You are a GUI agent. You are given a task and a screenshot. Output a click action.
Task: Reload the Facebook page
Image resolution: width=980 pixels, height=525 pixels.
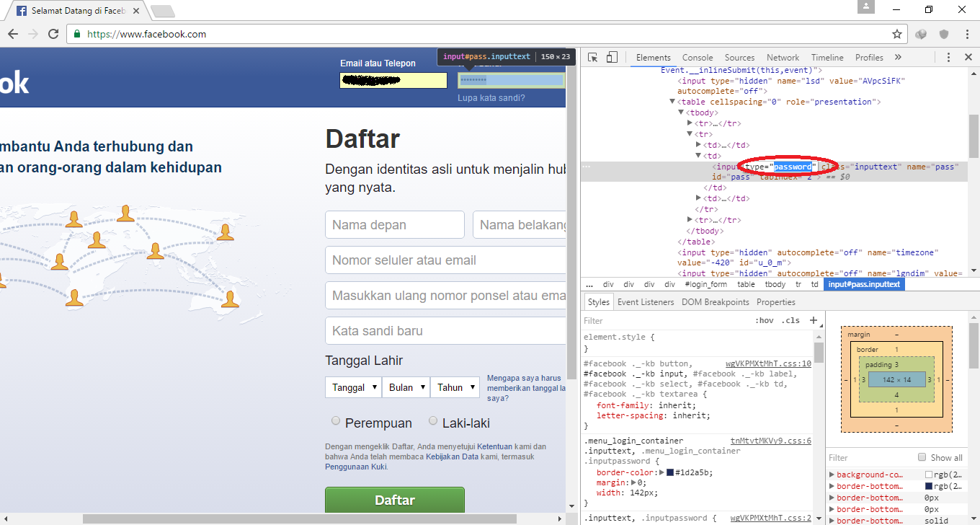(x=53, y=34)
